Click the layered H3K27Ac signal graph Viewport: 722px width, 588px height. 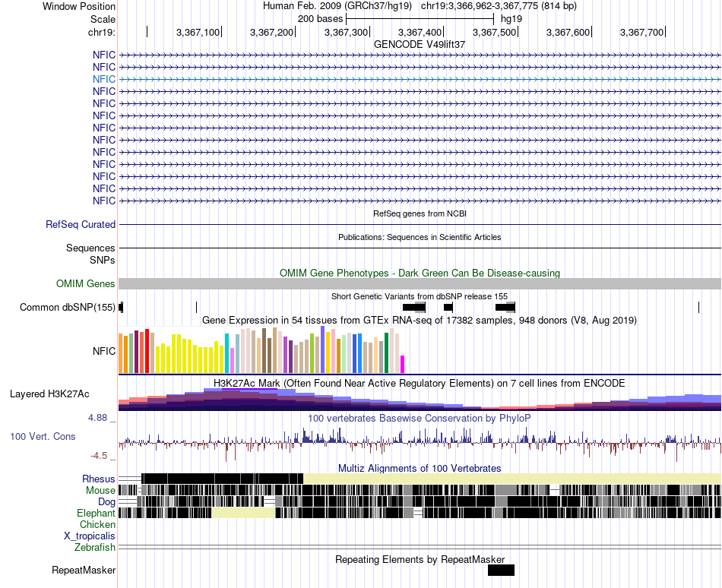420,400
